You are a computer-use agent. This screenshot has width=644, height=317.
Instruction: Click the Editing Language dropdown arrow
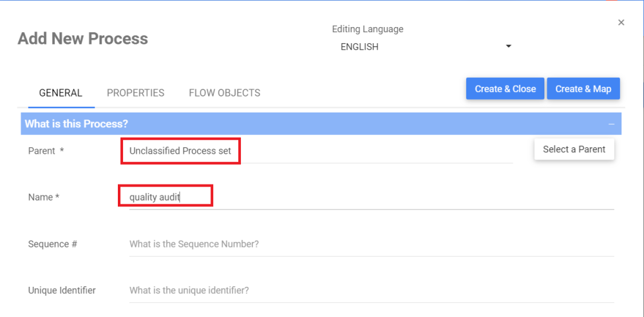click(x=508, y=46)
